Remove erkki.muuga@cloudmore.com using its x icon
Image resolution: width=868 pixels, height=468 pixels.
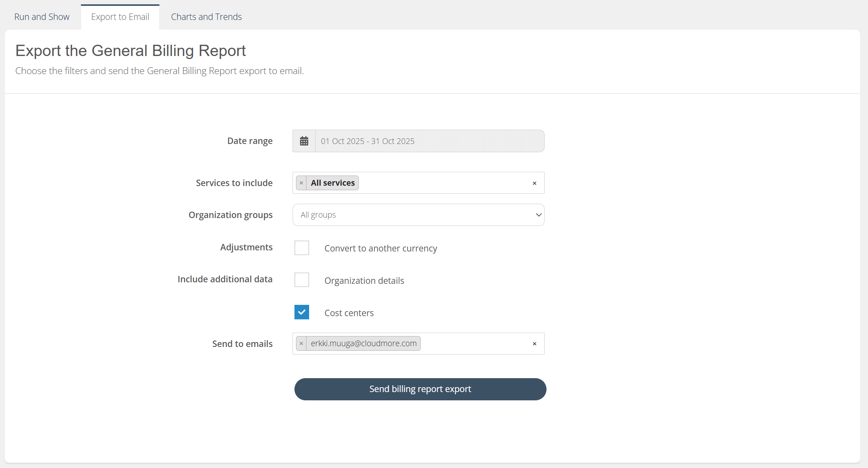coord(301,343)
